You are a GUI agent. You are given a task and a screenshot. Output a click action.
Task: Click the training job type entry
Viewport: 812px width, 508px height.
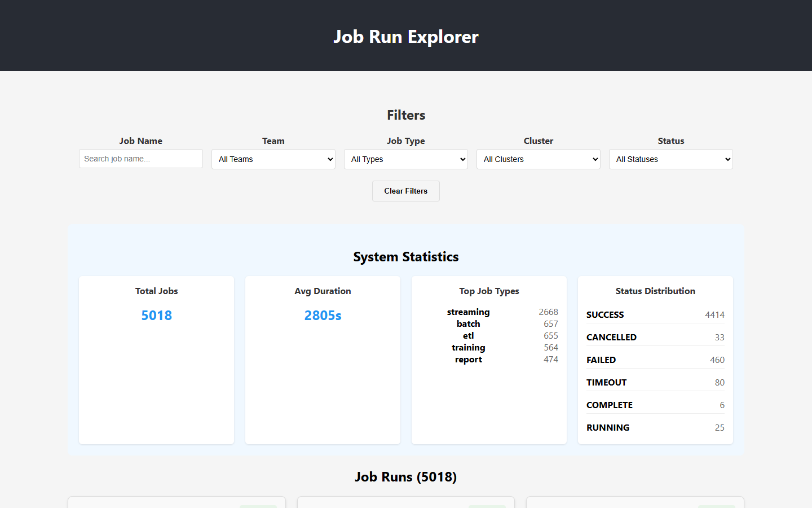pyautogui.click(x=489, y=348)
